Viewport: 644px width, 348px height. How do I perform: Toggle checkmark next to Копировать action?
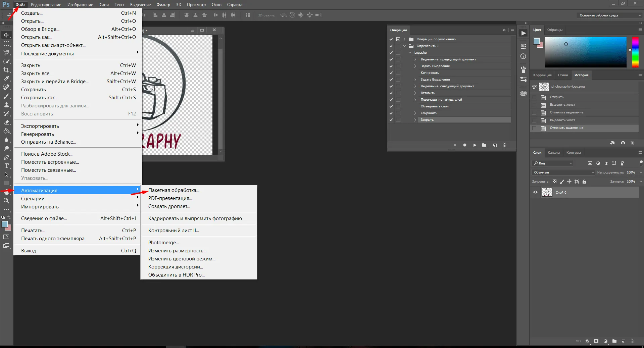tap(391, 73)
